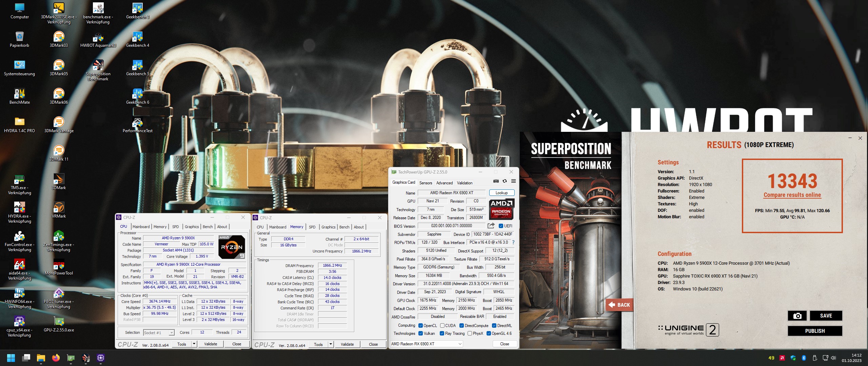This screenshot has height=366, width=868.
Task: Toggle the UEFI checkbox in GPU-Z
Action: coord(501,226)
